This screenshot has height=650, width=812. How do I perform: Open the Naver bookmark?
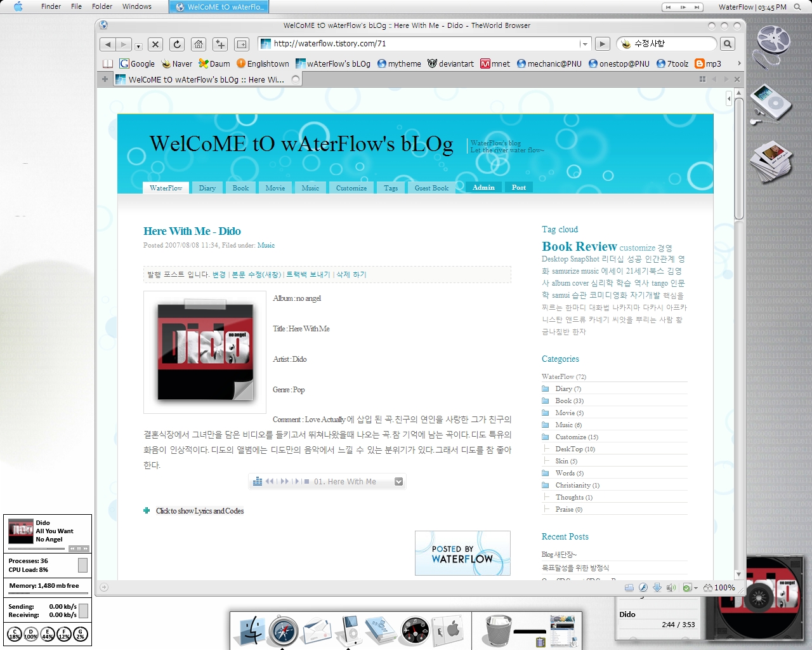tap(177, 63)
